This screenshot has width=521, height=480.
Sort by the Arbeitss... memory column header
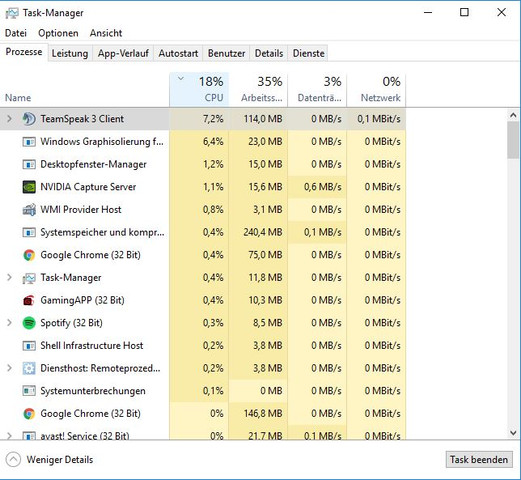click(x=258, y=90)
